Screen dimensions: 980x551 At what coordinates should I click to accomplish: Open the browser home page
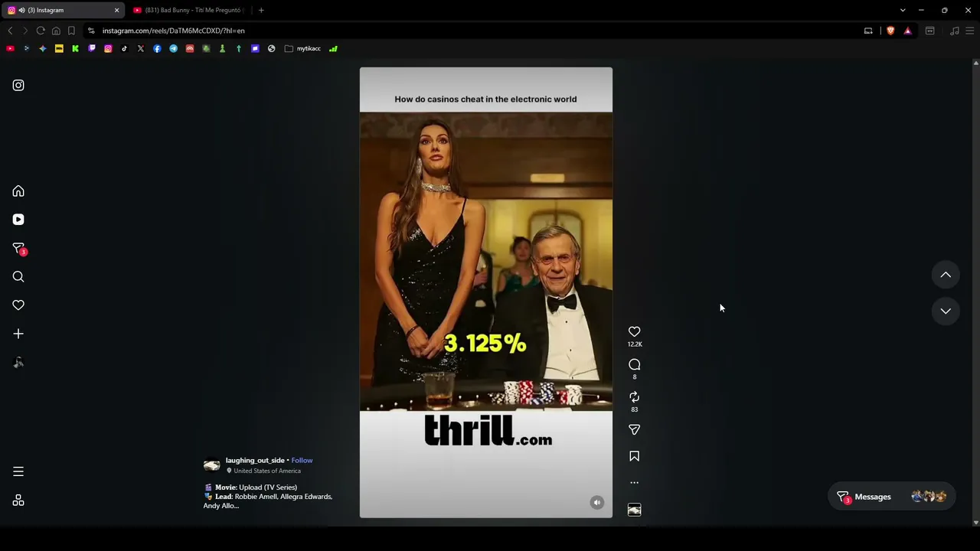pyautogui.click(x=56, y=31)
